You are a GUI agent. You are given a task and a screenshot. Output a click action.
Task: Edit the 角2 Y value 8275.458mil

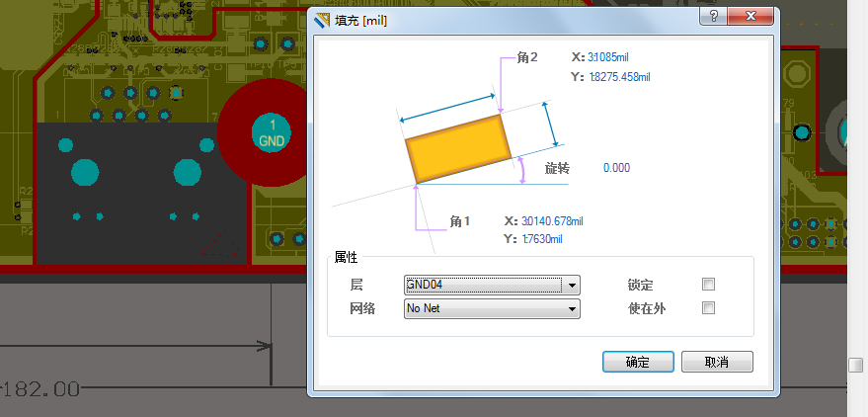[619, 76]
